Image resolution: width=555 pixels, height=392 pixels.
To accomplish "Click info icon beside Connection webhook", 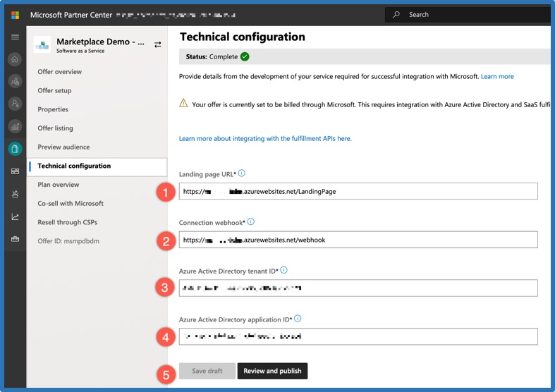I will pyautogui.click(x=250, y=221).
